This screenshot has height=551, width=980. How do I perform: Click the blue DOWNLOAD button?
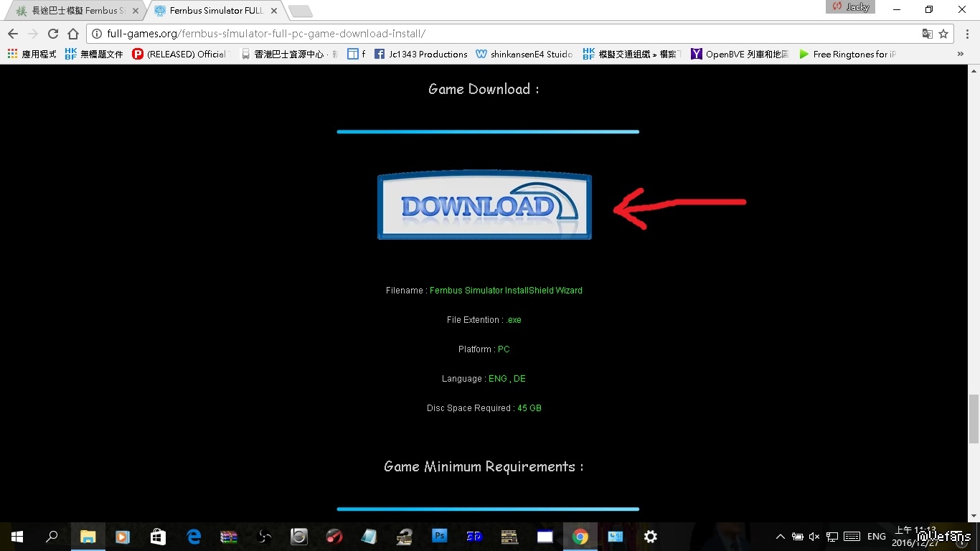484,205
